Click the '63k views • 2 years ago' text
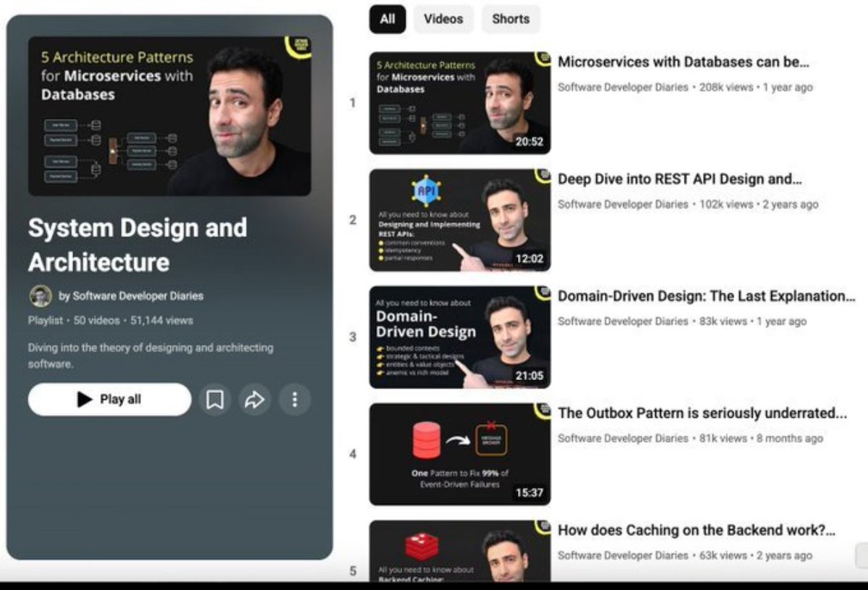The width and height of the screenshot is (868, 590). [x=756, y=555]
